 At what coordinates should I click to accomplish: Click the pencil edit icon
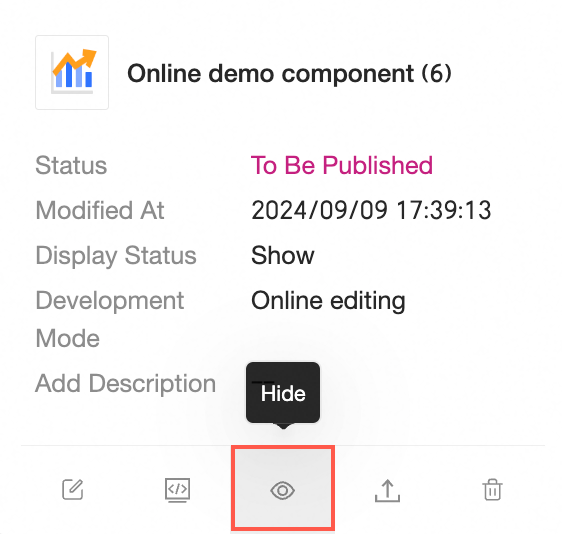coord(73,489)
